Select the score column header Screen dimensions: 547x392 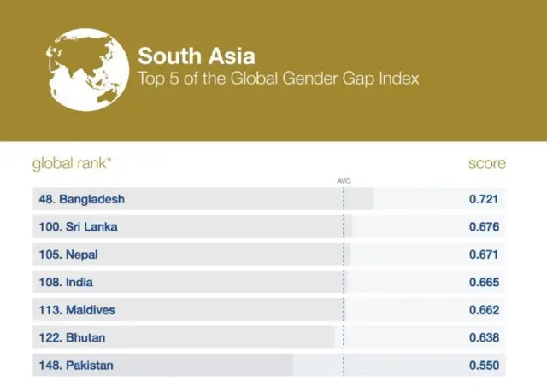pyautogui.click(x=486, y=163)
